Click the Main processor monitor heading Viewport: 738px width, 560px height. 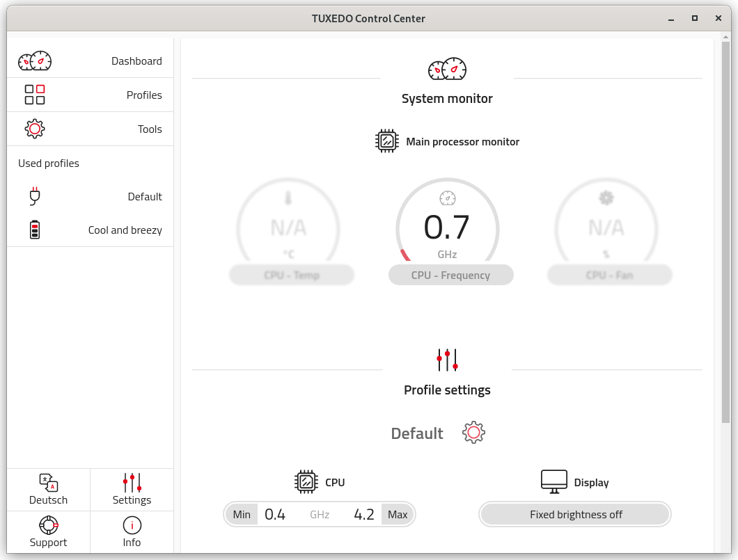coord(462,141)
